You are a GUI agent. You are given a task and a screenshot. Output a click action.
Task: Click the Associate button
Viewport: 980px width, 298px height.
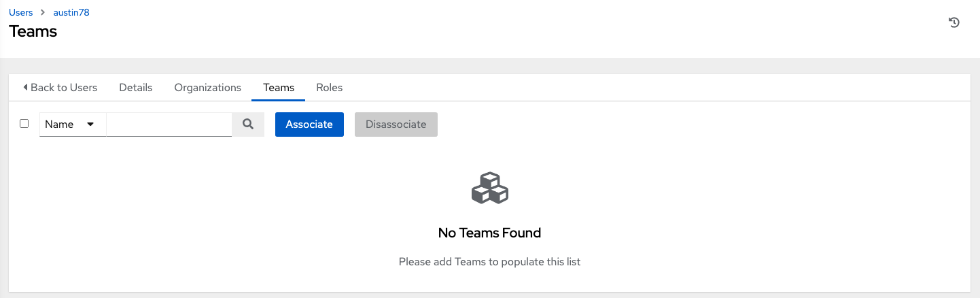click(x=309, y=125)
